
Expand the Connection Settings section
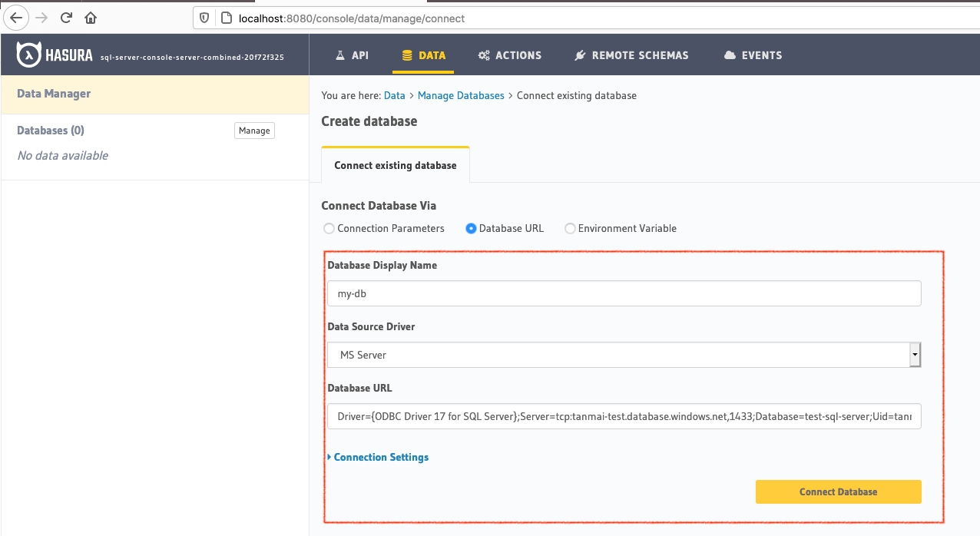(380, 457)
